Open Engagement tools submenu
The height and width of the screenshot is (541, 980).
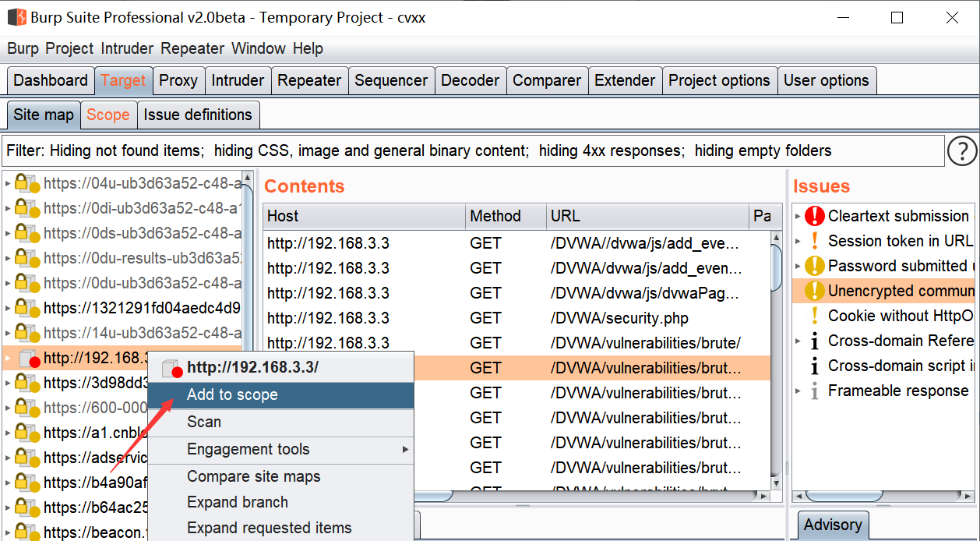tap(280, 449)
